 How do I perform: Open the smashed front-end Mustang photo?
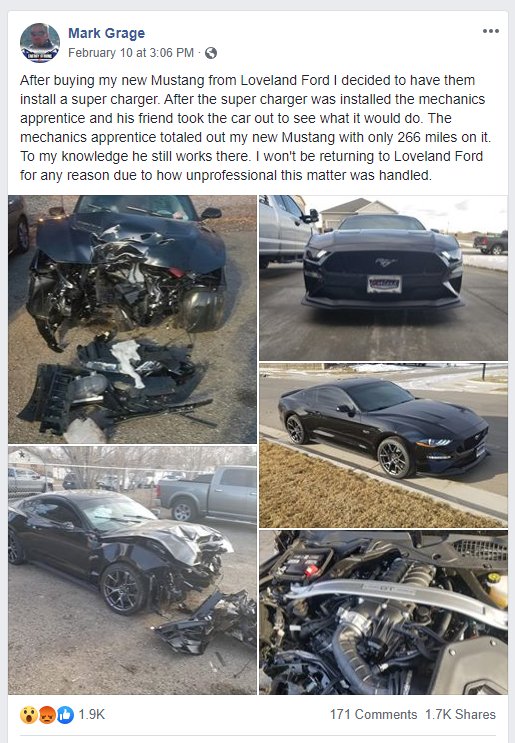(x=132, y=319)
